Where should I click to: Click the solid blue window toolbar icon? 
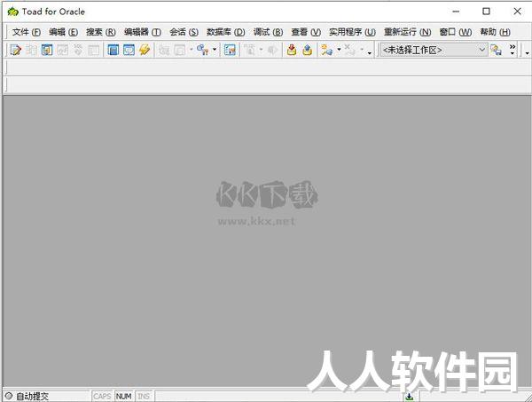coord(113,50)
